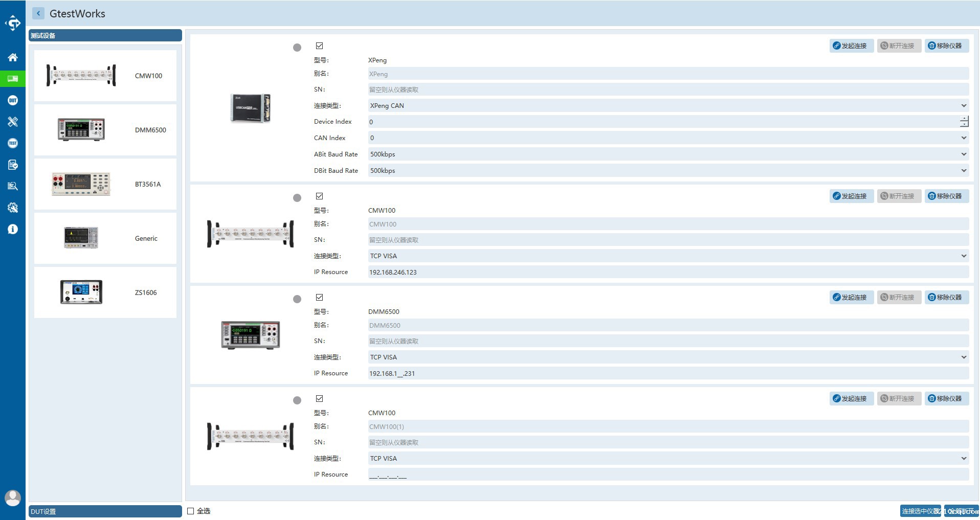This screenshot has width=980, height=520.
Task: Add DMM6500 from the device list
Action: click(105, 130)
